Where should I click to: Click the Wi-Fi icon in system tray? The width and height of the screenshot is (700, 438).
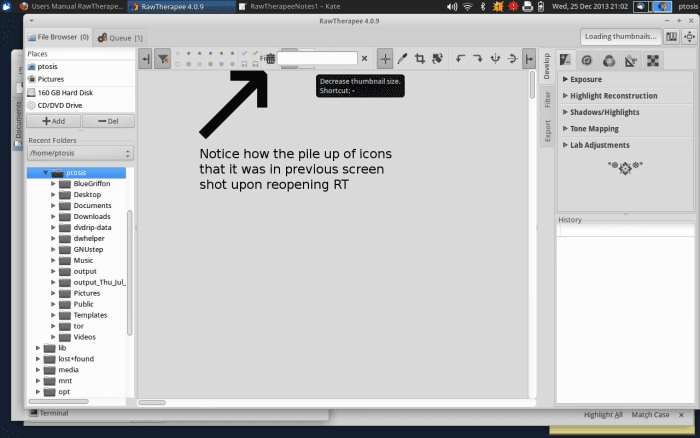coord(467,7)
